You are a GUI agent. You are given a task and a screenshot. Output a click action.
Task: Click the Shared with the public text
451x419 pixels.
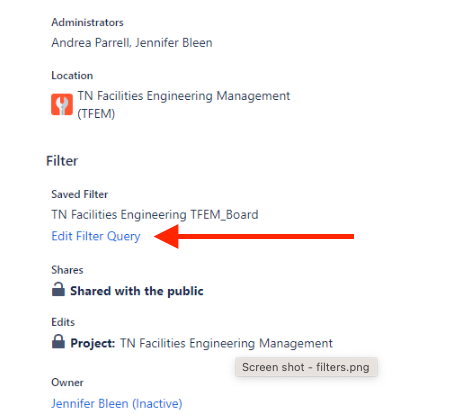pyautogui.click(x=137, y=291)
